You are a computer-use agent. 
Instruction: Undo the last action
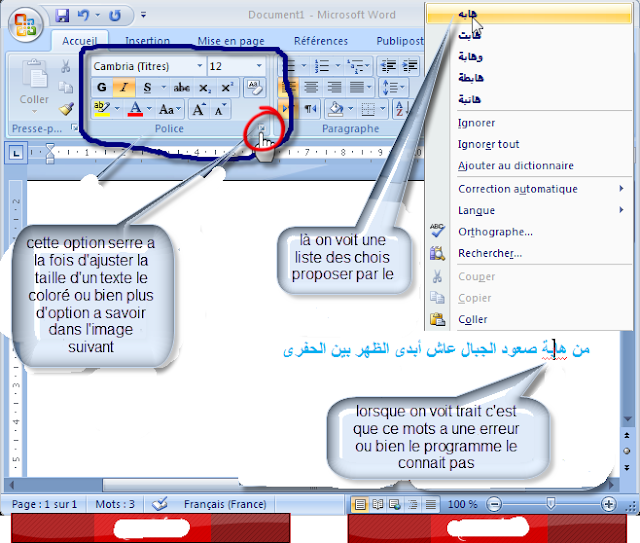coord(83,15)
